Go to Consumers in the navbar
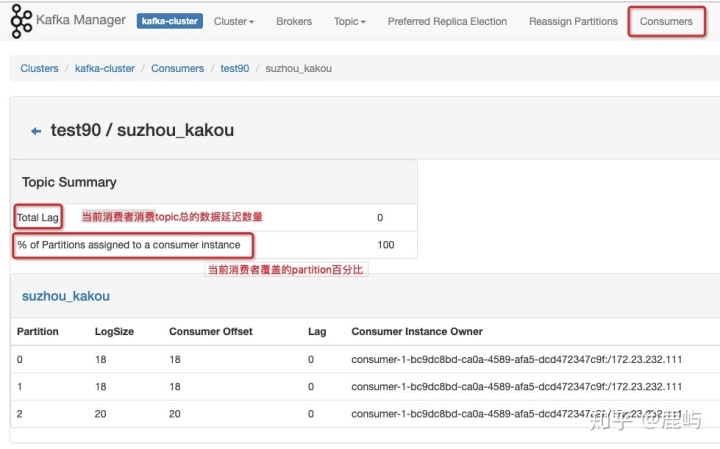The width and height of the screenshot is (720, 449). (666, 22)
